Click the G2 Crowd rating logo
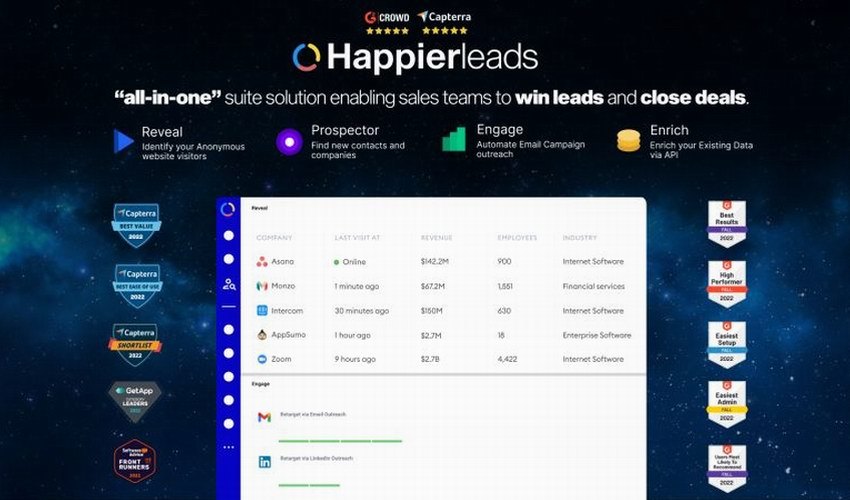This screenshot has height=500, width=850. pos(387,17)
